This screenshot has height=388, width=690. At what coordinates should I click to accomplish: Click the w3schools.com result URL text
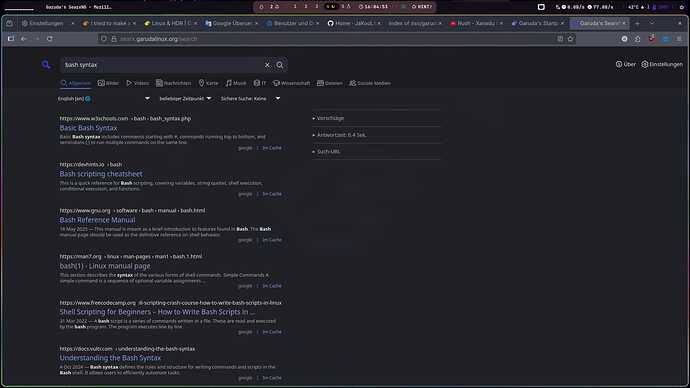coord(125,118)
